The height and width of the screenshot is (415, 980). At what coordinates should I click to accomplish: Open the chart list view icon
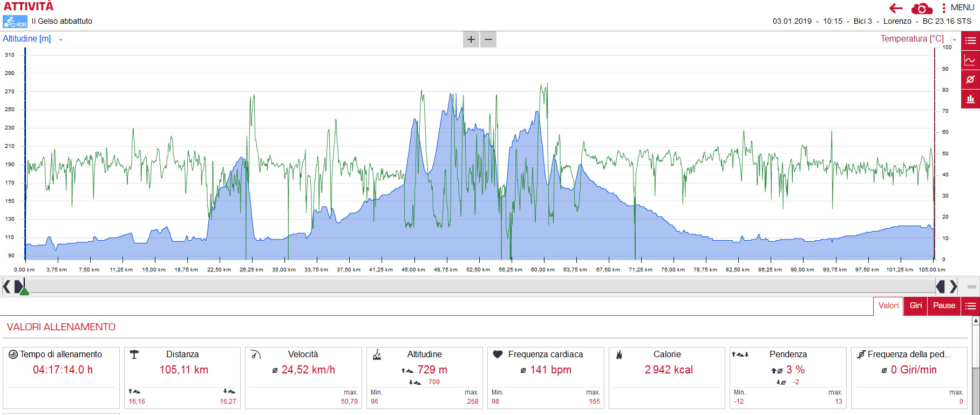pyautogui.click(x=970, y=40)
